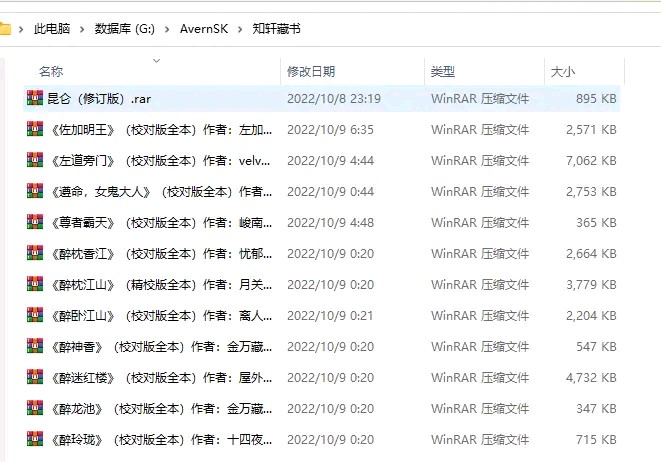
Task: Click the 《左道旁门》 archive file icon
Action: pyautogui.click(x=35, y=161)
